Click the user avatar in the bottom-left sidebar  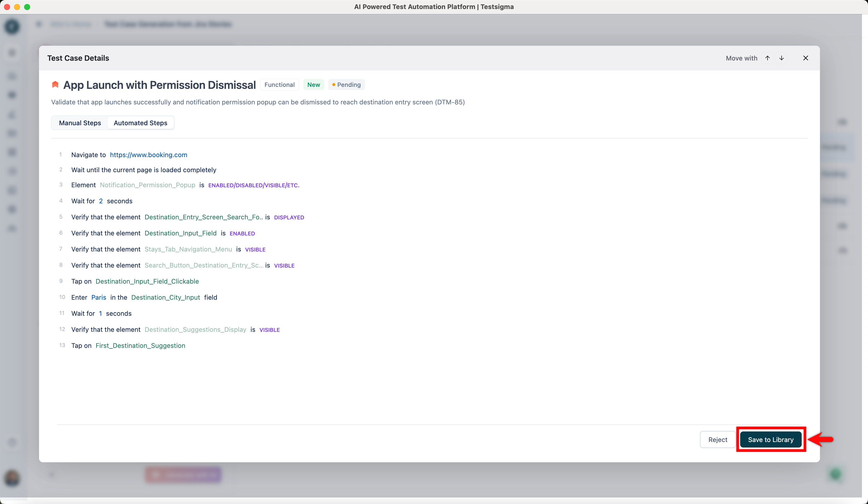tap(12, 478)
